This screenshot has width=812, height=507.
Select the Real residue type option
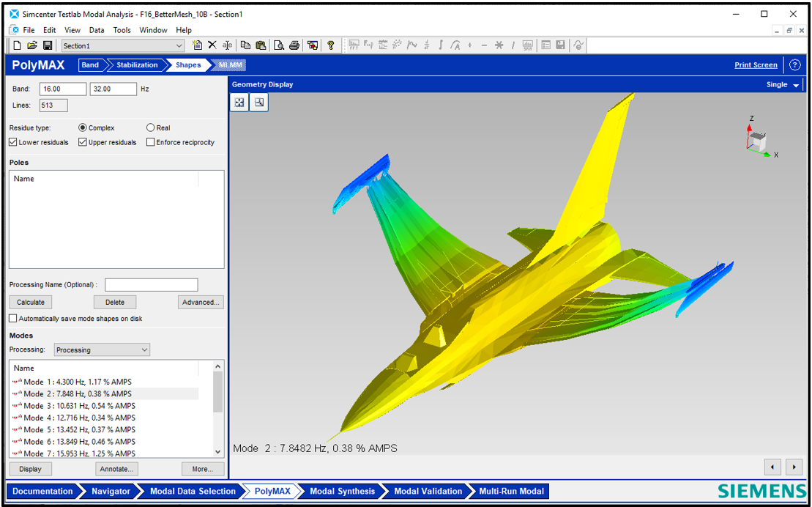151,128
